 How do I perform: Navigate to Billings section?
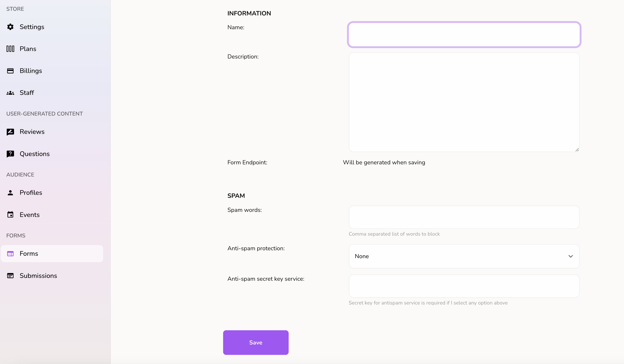point(31,71)
